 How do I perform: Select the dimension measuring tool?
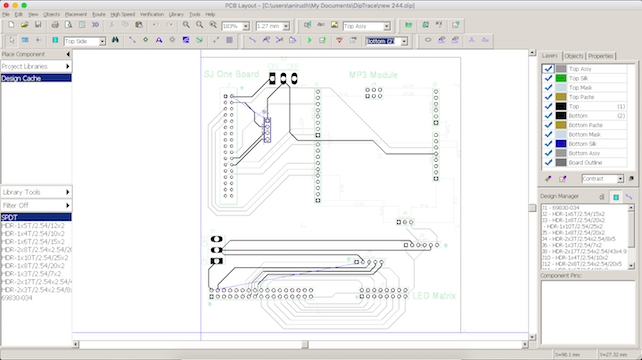coord(216,40)
